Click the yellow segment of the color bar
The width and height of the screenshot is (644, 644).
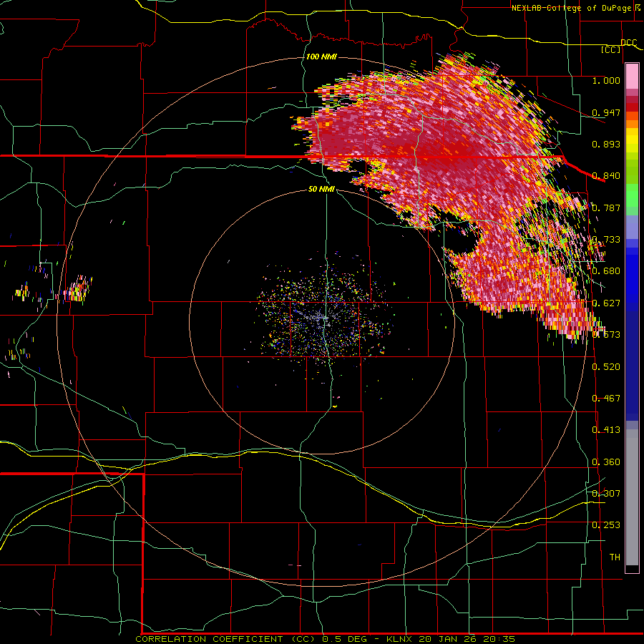coord(632,141)
